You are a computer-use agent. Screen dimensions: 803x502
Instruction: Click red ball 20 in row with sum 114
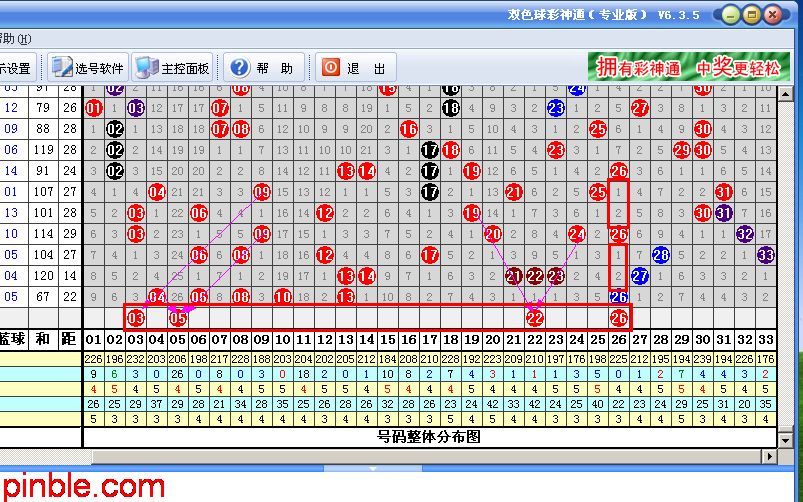[x=493, y=234]
